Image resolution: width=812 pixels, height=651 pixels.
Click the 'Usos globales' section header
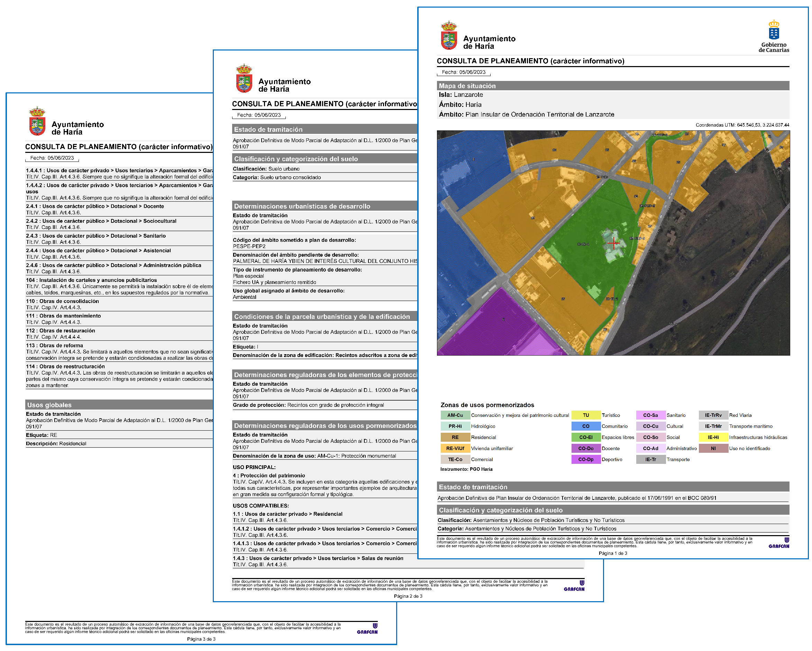49,405
